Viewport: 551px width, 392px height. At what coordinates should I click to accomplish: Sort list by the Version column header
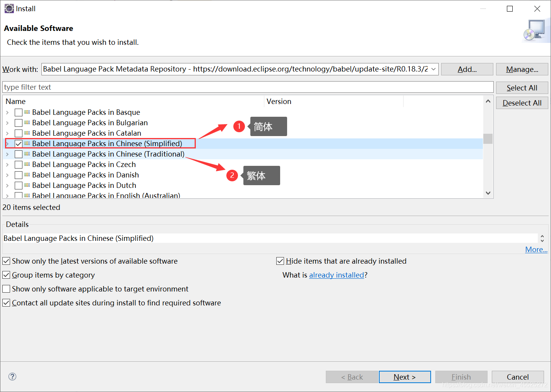[x=334, y=101]
